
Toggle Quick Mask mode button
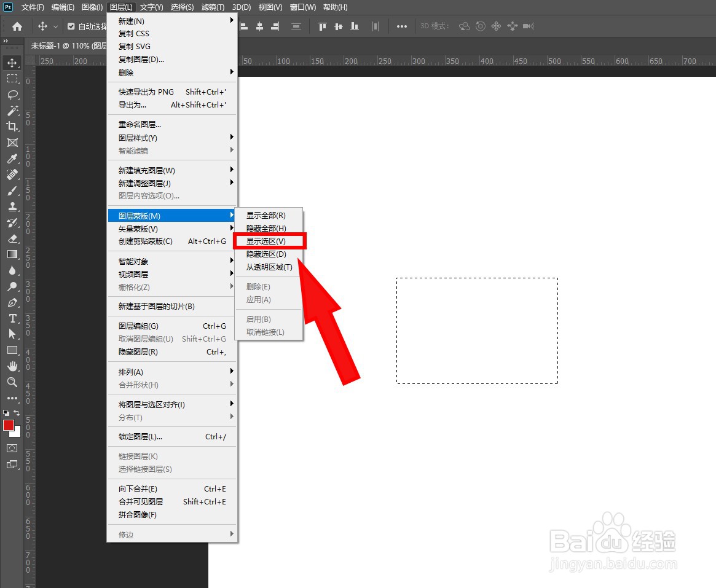pos(12,449)
